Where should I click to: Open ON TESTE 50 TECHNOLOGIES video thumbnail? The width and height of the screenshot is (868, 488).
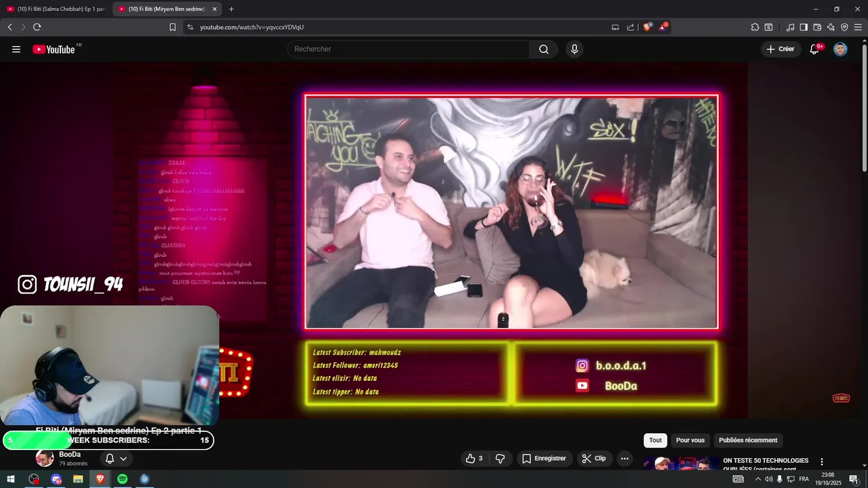680,464
